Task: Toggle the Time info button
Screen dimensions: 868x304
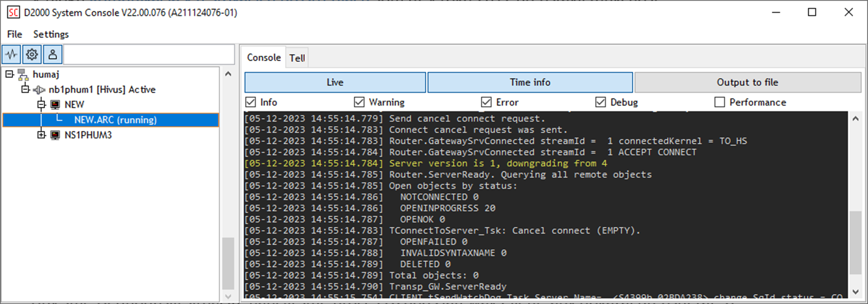Action: tap(530, 82)
